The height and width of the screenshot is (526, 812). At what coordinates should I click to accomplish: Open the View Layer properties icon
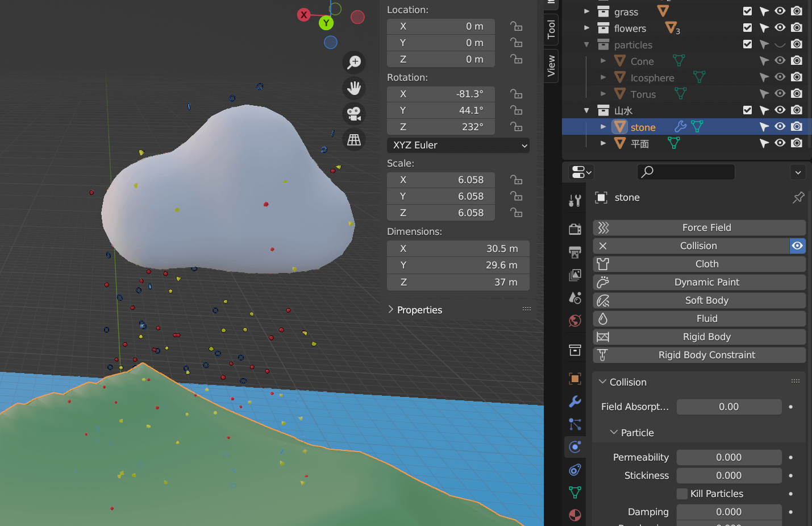(575, 275)
